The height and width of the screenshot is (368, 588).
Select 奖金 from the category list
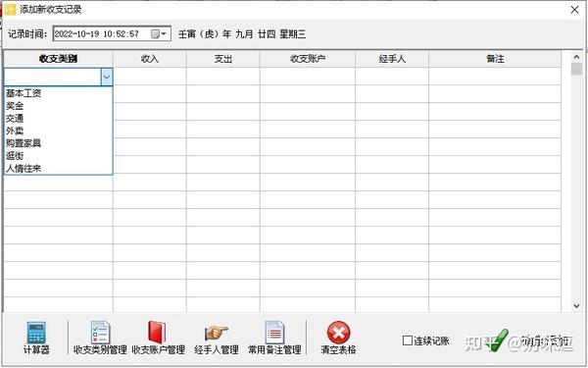[58, 106]
